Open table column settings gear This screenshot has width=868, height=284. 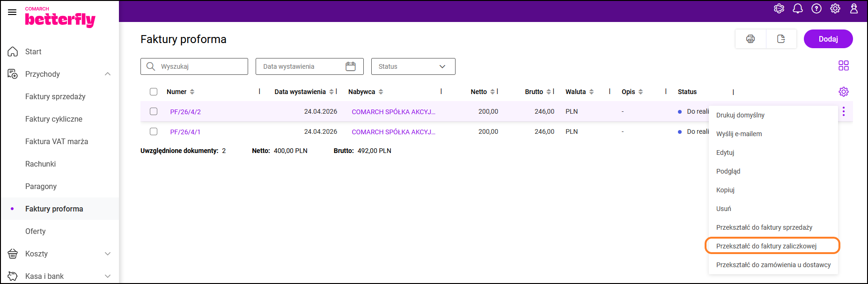(x=843, y=92)
